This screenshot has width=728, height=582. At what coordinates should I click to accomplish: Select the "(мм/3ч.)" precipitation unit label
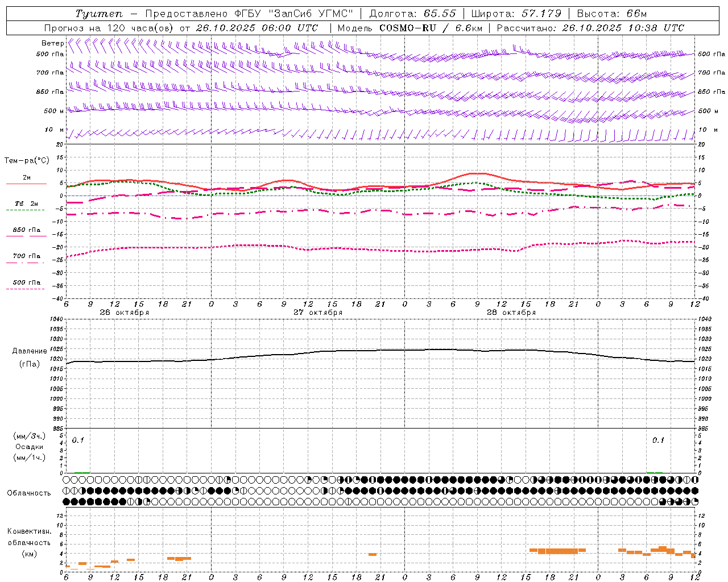pos(30,436)
